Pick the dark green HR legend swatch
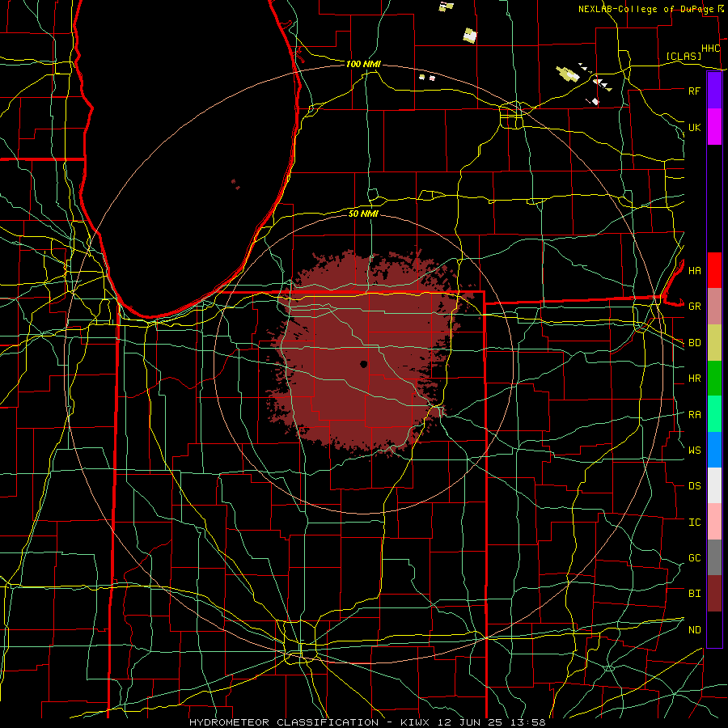 pos(714,379)
